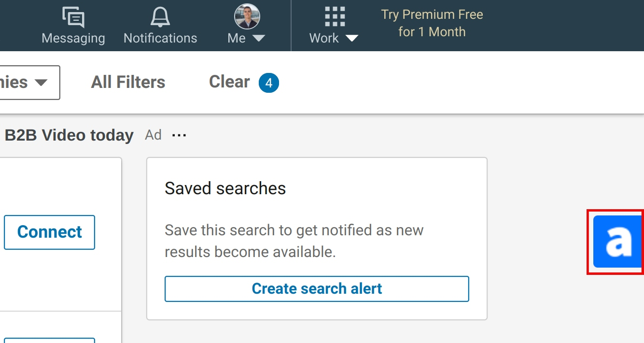Image resolution: width=644 pixels, height=343 pixels.
Task: Follow the Try Premium Free link
Action: click(432, 23)
